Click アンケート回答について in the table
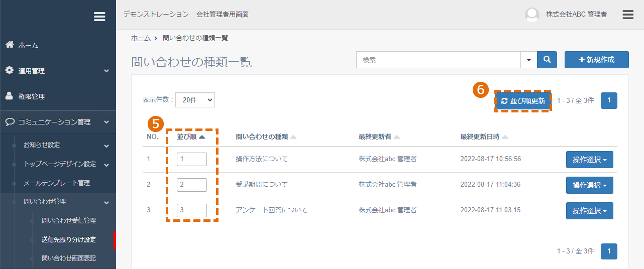This screenshot has height=269, width=644. (271, 210)
